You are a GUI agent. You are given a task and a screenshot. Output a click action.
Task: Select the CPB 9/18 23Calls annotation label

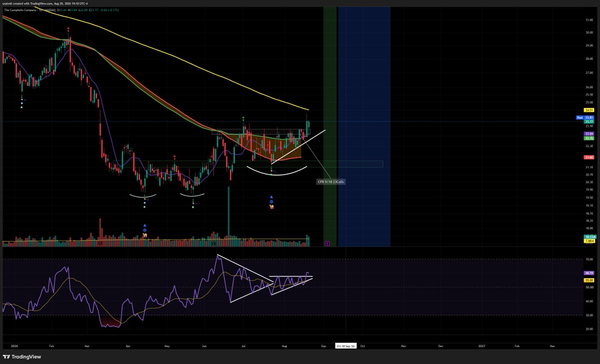[331, 182]
